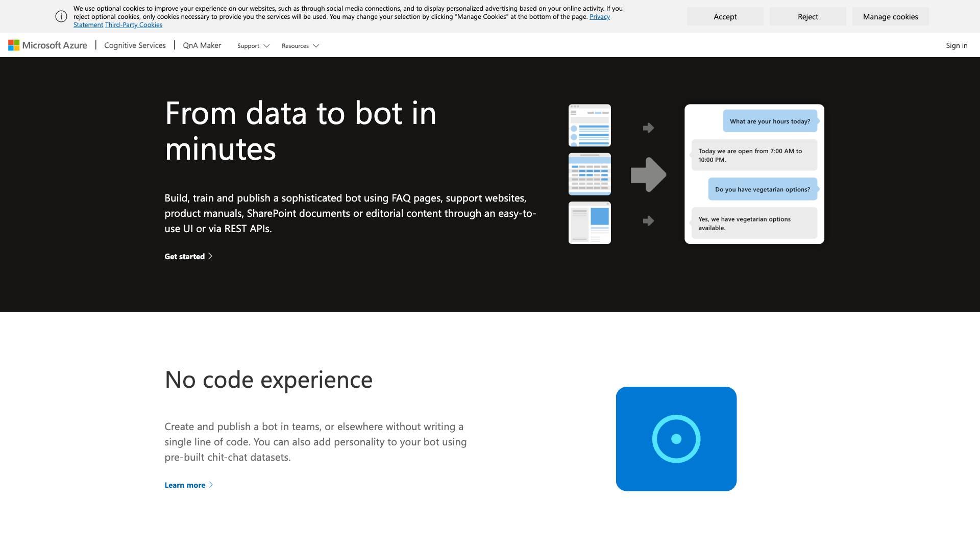Click the cookie banner info icon
The width and height of the screenshot is (980, 551).
tap(61, 16)
